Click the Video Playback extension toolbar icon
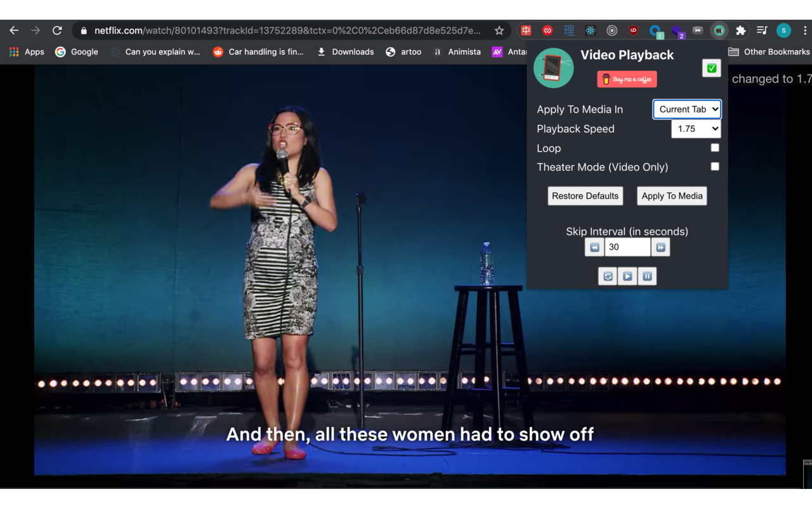 [719, 30]
